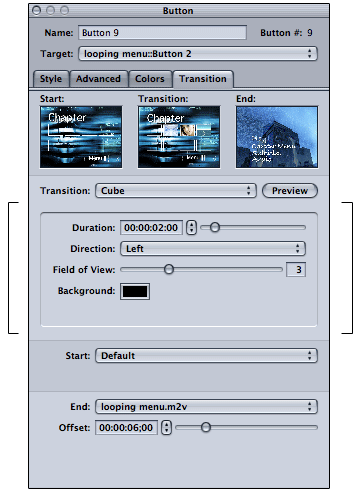Open the Start dropdown set to Default
361x496 pixels.
pyautogui.click(x=206, y=356)
